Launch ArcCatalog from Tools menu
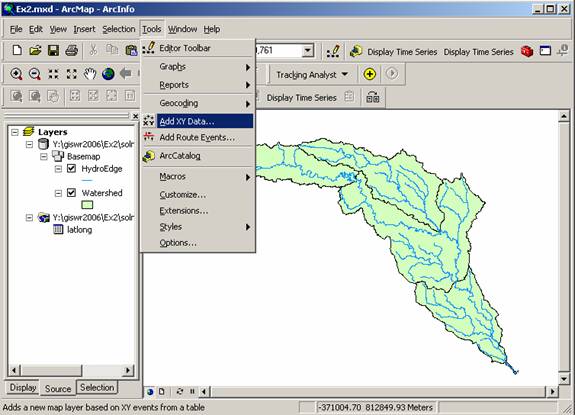Viewport: 575px width, 415px height. (x=198, y=156)
